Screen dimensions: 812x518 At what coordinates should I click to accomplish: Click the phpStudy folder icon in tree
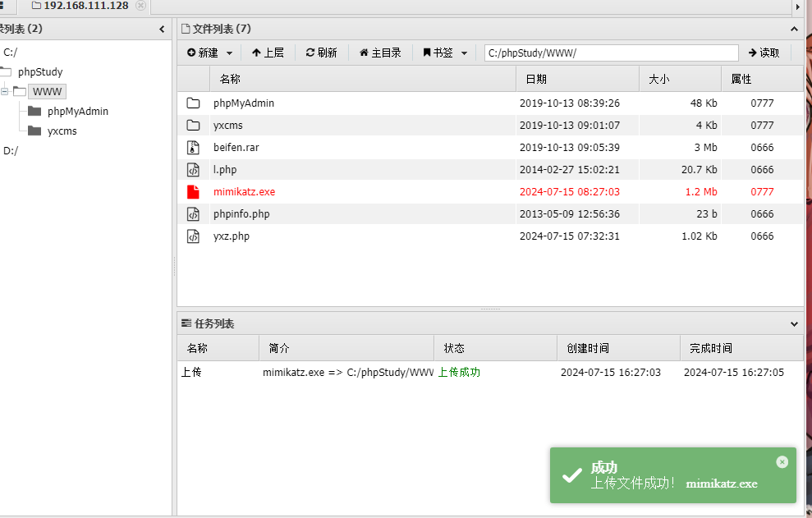click(x=6, y=71)
